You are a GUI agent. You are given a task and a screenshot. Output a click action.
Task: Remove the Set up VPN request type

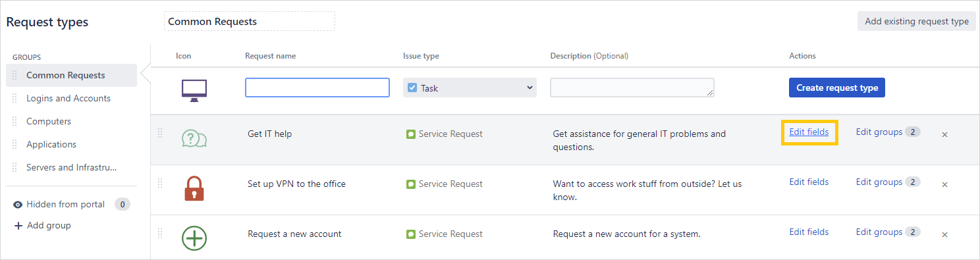[x=944, y=184]
